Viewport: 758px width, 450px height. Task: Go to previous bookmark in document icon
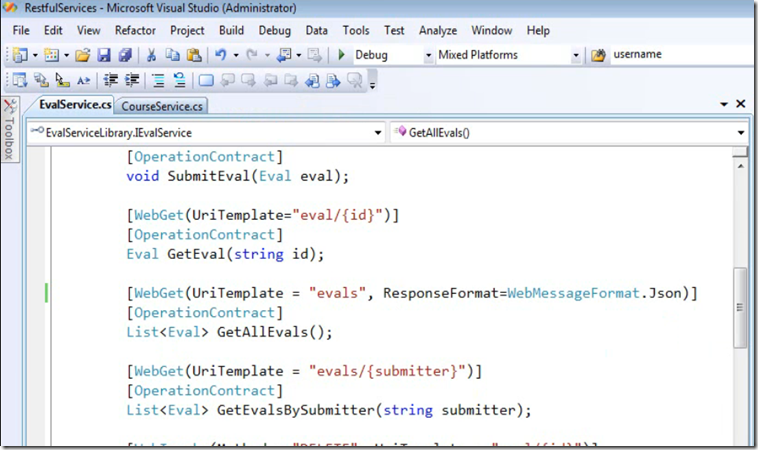point(312,80)
